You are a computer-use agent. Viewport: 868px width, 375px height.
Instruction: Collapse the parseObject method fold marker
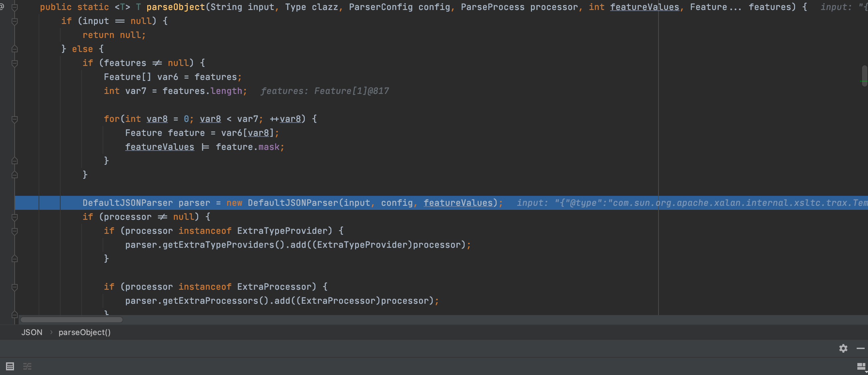(15, 7)
